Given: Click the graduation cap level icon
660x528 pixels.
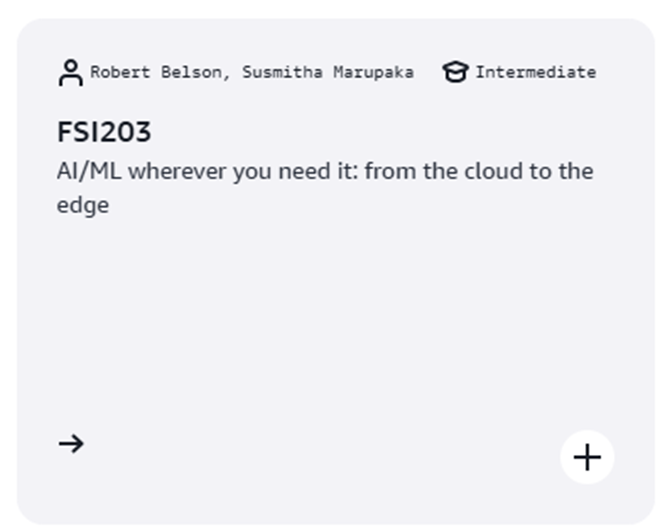Looking at the screenshot, I should [455, 72].
